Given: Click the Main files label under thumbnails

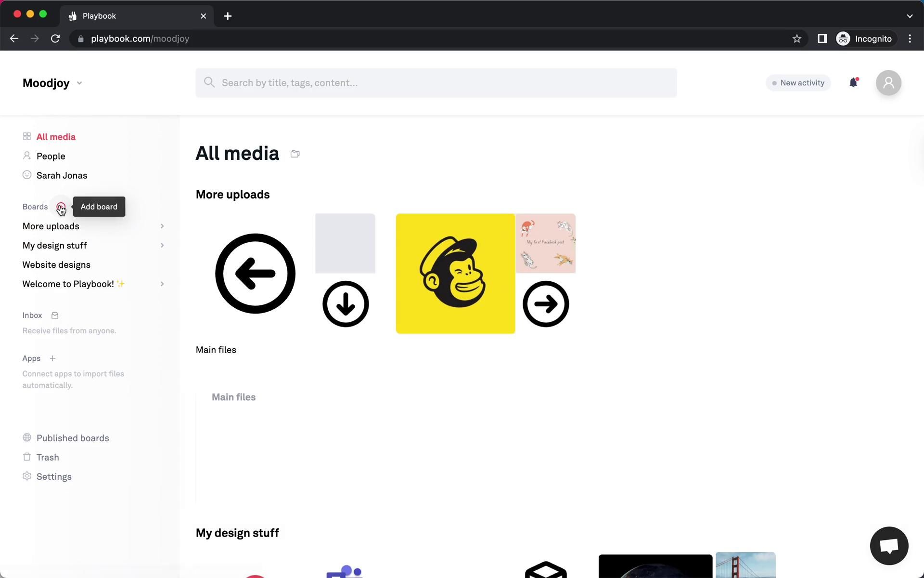Looking at the screenshot, I should point(216,350).
